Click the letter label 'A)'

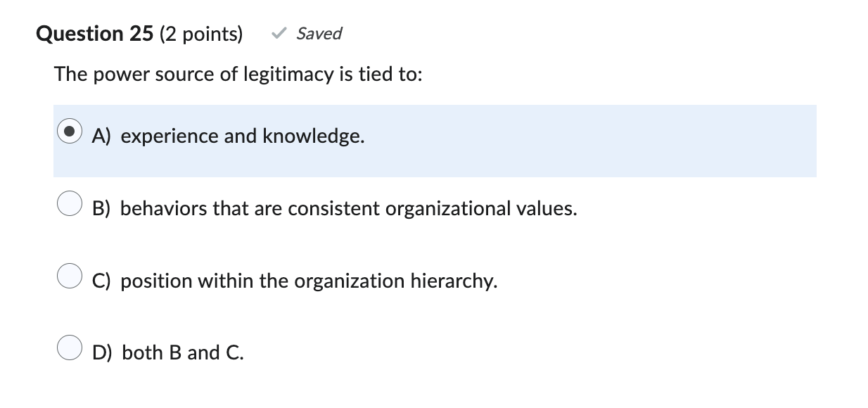[x=101, y=136]
